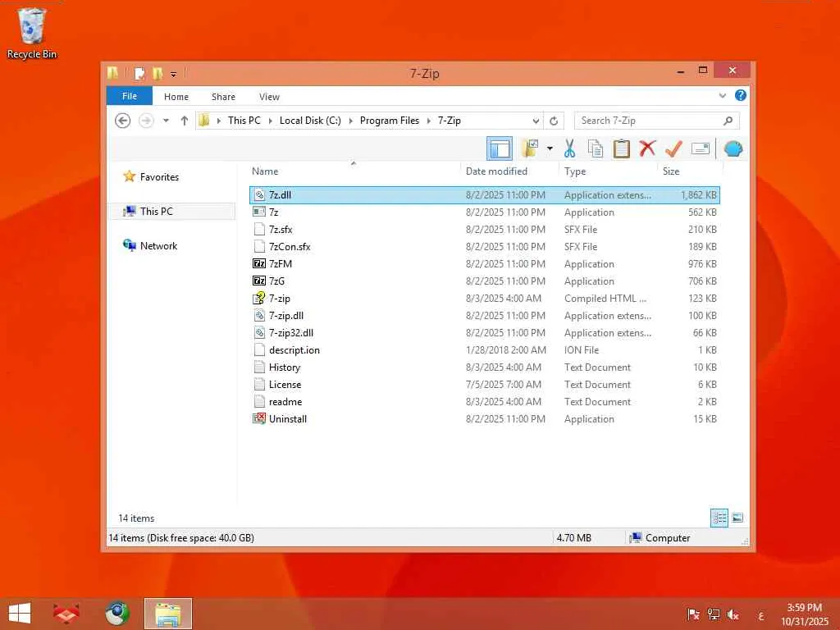The height and width of the screenshot is (630, 840).
Task: Click the Cut scissors icon
Action: point(569,148)
